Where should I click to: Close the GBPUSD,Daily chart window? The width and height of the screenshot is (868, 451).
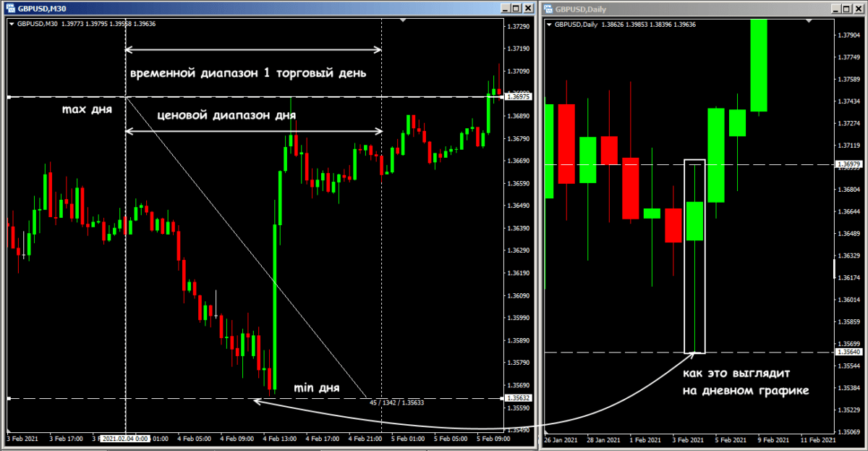click(x=860, y=9)
